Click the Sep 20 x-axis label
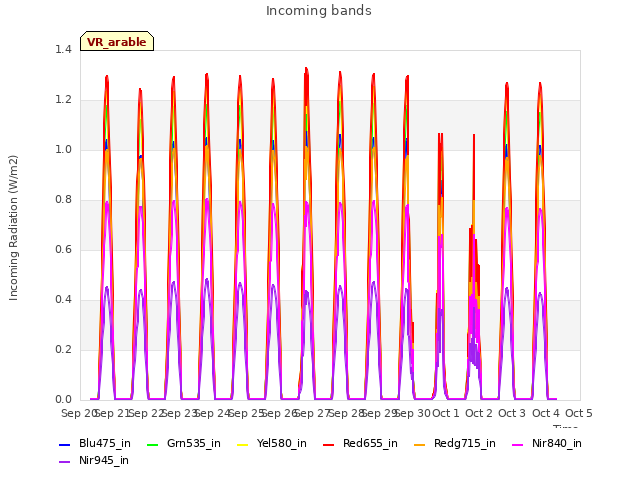640x480 pixels. pos(78,413)
